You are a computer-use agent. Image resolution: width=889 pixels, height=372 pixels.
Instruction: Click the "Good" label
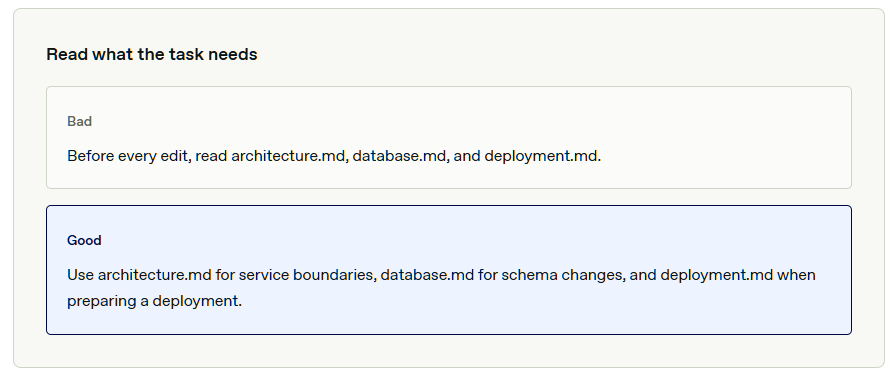pos(84,240)
